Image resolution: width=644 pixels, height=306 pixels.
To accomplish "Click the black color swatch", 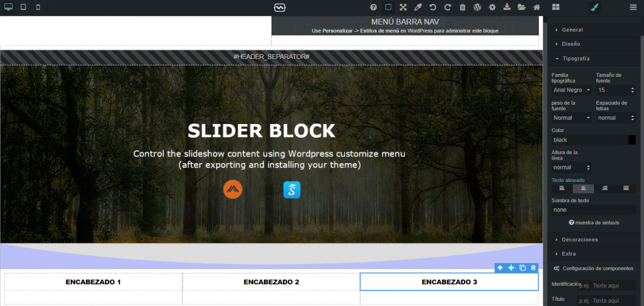I will click(x=632, y=140).
